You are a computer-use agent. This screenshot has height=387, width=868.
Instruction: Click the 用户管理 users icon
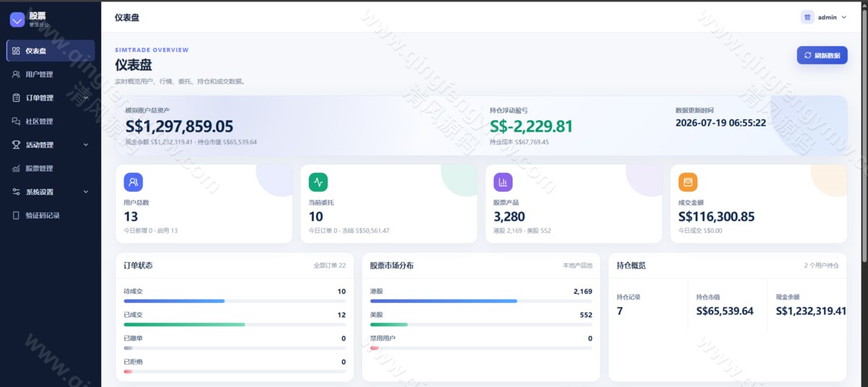click(x=16, y=74)
